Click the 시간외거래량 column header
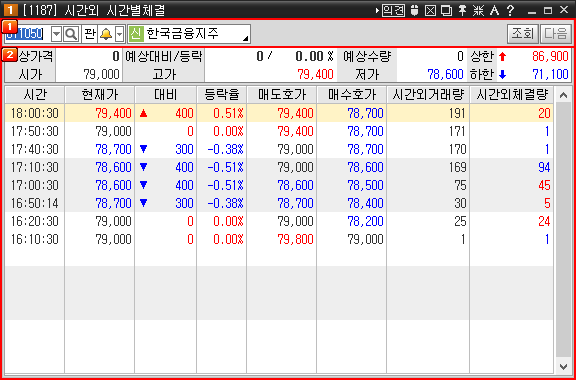Viewport: 576px width, 380px height. (428, 95)
